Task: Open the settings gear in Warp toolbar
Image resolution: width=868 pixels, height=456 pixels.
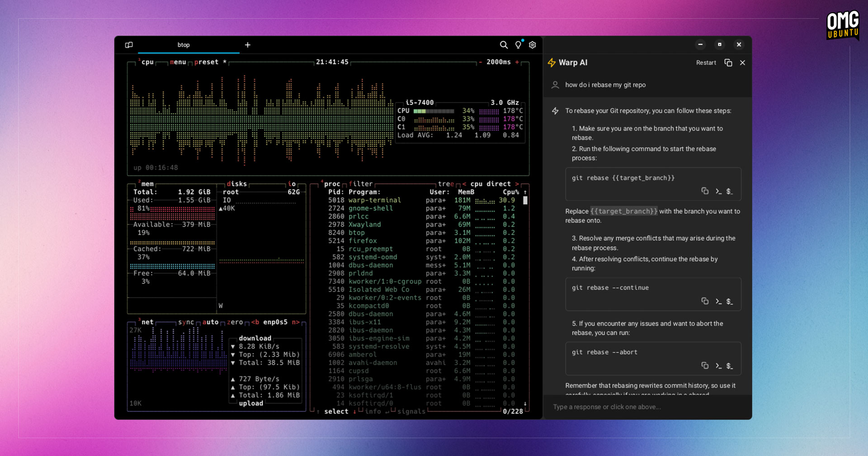Action: click(x=533, y=45)
